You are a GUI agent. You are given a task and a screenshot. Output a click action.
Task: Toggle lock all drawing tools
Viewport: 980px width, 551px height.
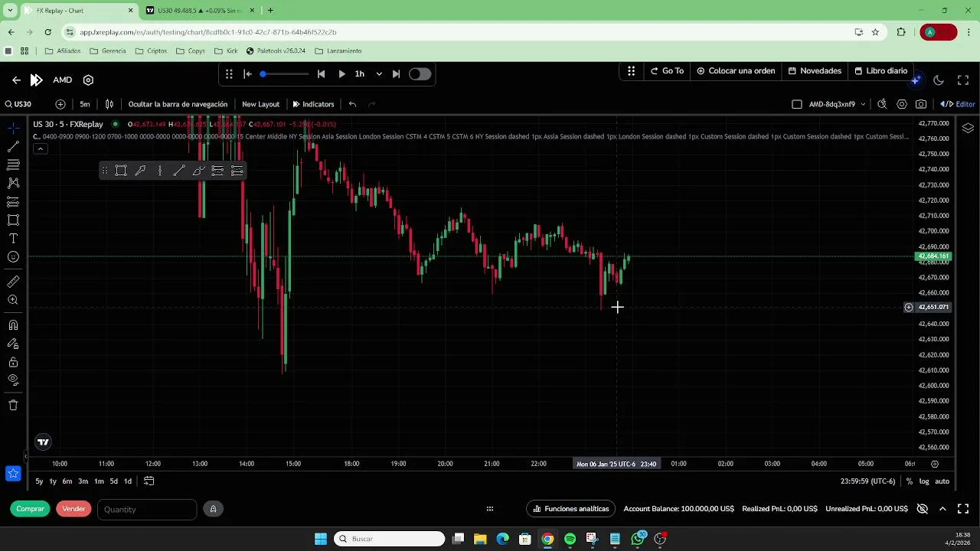(13, 362)
